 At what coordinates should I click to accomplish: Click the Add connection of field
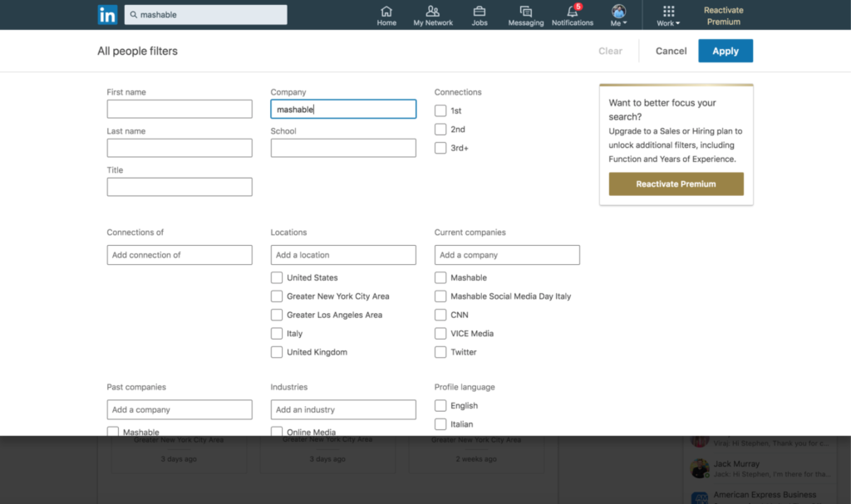coord(180,255)
